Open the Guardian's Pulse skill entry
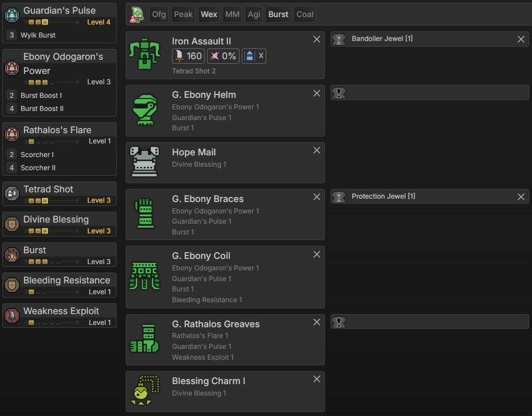 pyautogui.click(x=59, y=11)
